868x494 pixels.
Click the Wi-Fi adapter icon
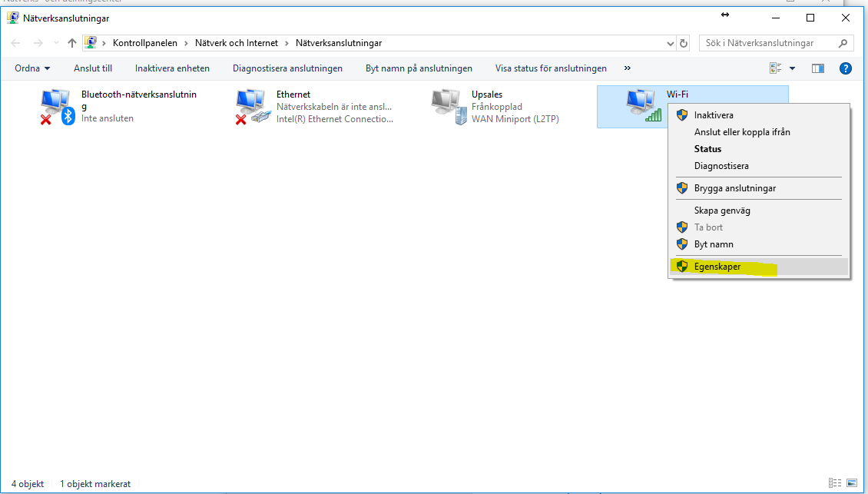(644, 106)
